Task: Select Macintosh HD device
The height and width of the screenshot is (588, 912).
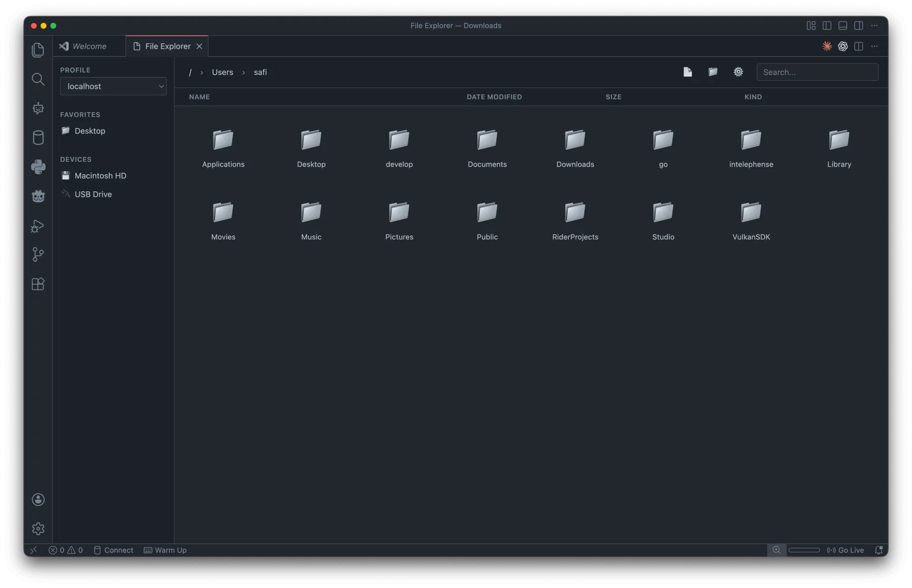Action: click(113, 175)
